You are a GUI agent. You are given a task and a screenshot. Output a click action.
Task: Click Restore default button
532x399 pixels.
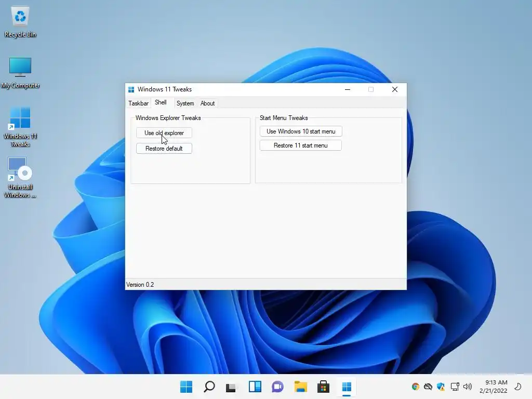tap(164, 148)
